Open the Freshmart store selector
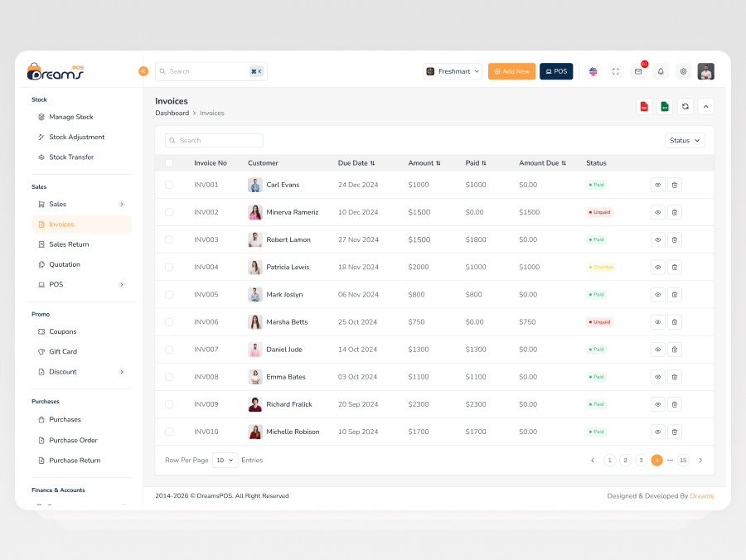 point(451,71)
